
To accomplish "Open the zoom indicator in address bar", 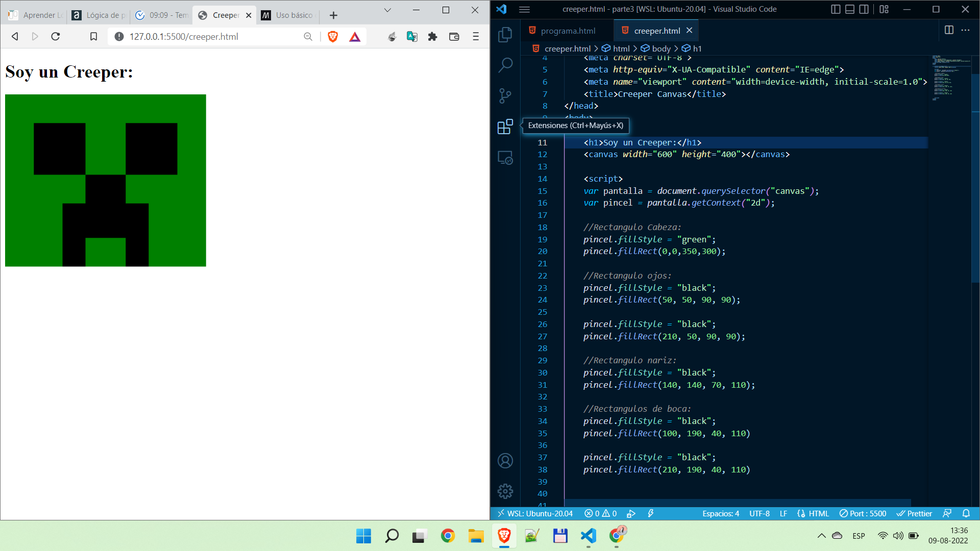I will [308, 36].
